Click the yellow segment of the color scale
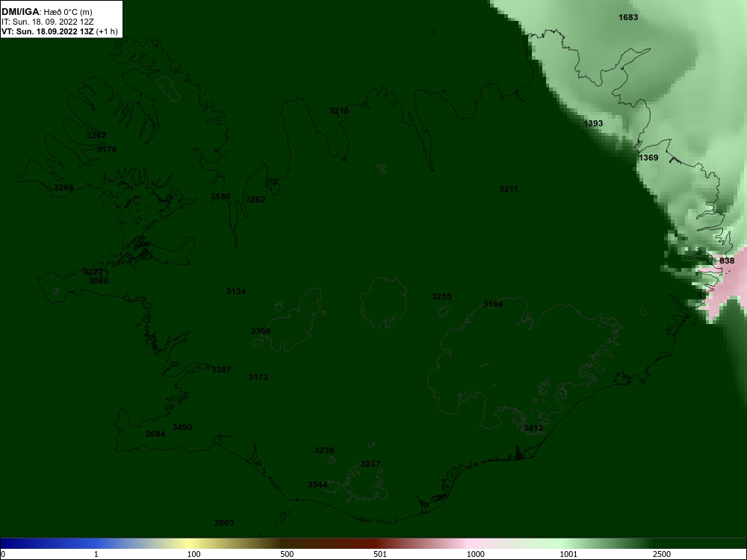 coord(190,544)
